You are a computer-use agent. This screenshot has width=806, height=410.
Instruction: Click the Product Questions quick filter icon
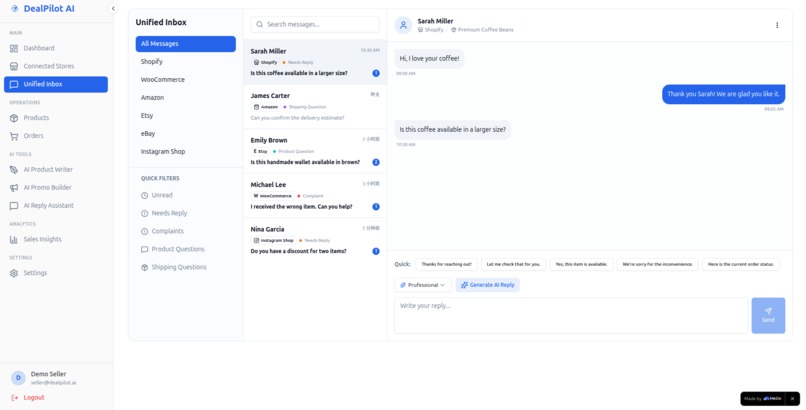pyautogui.click(x=144, y=249)
